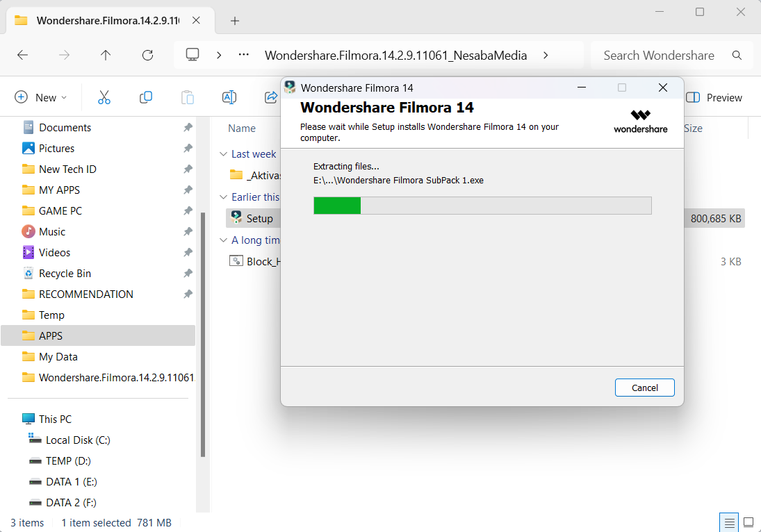Collapse the Last week group
This screenshot has width=761, height=532.
[x=223, y=153]
